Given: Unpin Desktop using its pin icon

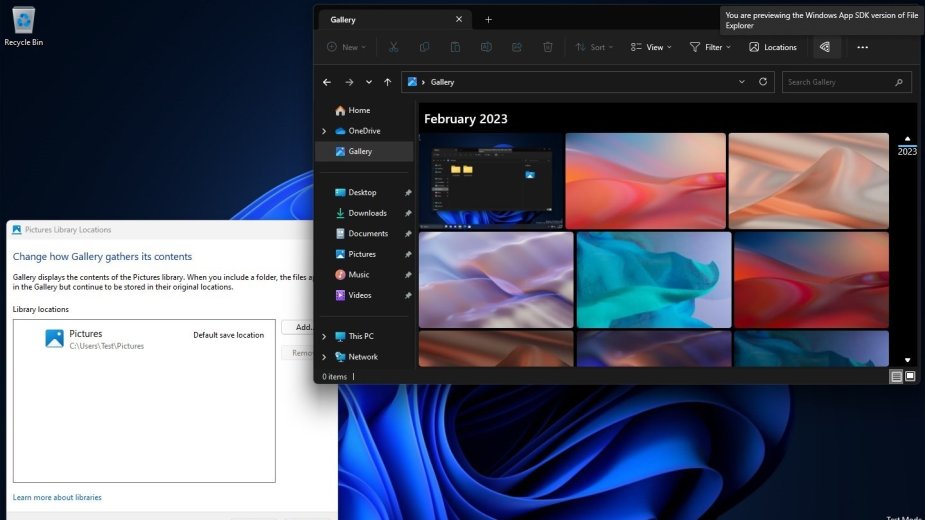Looking at the screenshot, I should (408, 193).
